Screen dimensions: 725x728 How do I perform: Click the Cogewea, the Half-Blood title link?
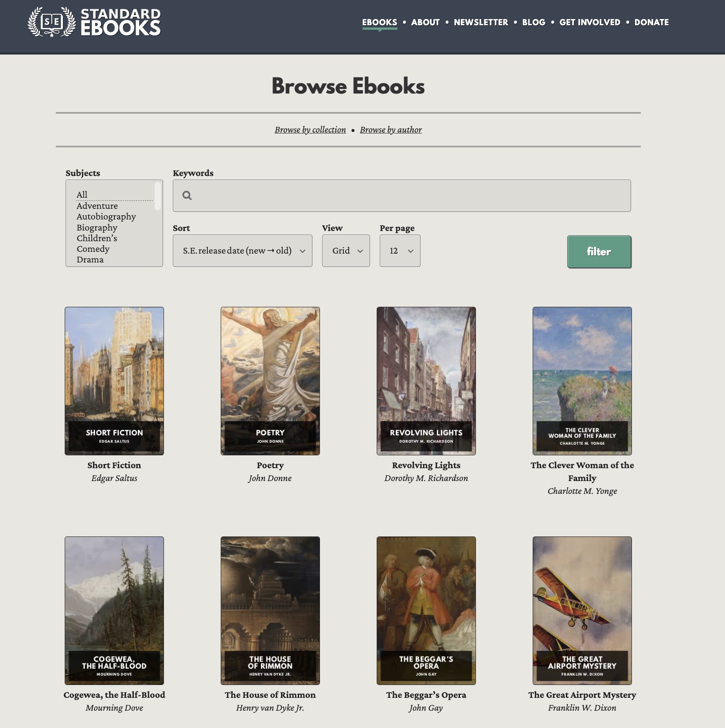pos(114,695)
